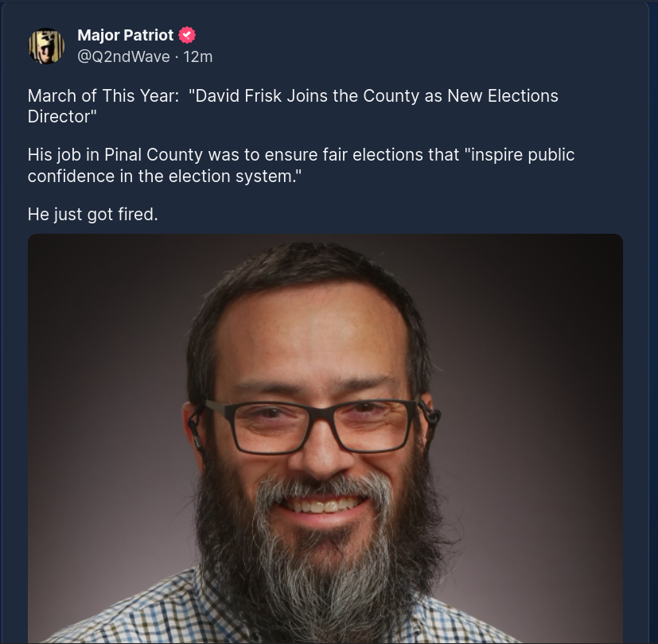658x644 pixels.
Task: Click the "New Elections" words in the post
Action: click(503, 96)
